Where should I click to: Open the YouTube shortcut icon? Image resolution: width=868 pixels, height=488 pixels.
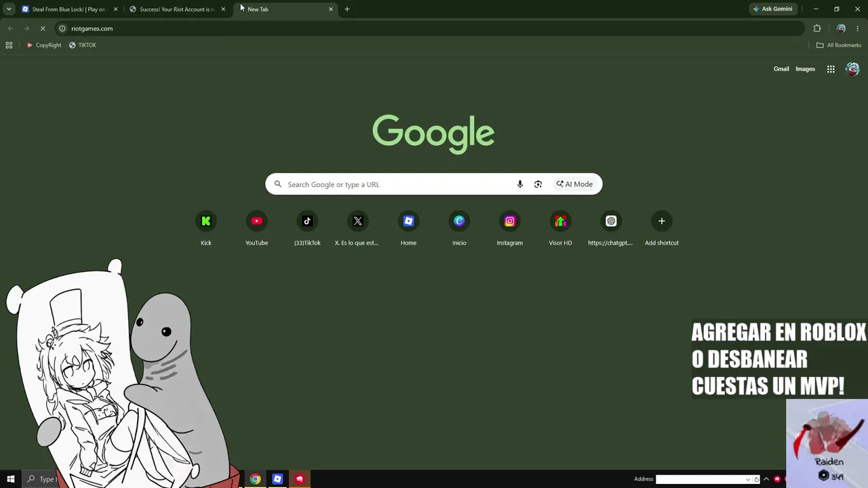pyautogui.click(x=256, y=221)
